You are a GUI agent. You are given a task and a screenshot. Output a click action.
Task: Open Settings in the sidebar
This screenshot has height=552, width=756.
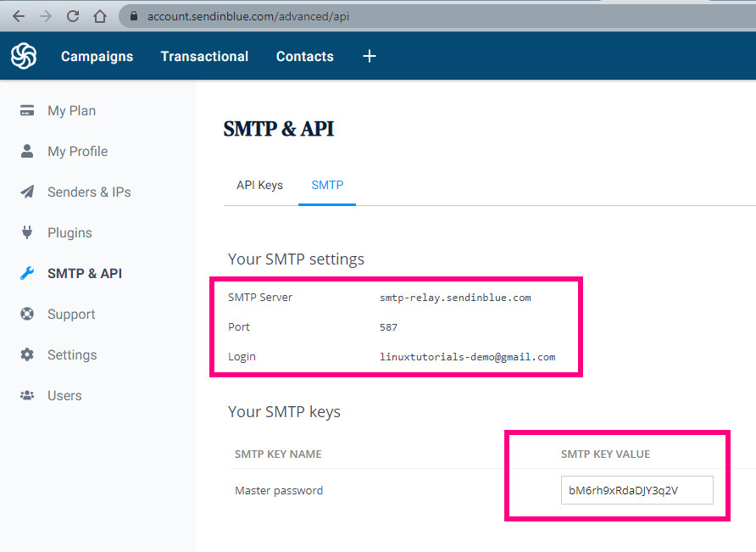(72, 355)
